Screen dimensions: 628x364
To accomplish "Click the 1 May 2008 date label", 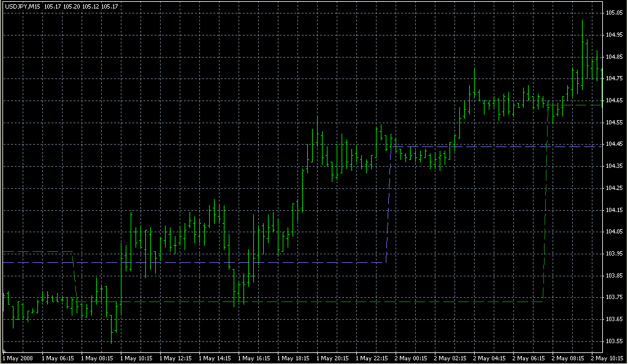I will click(18, 358).
